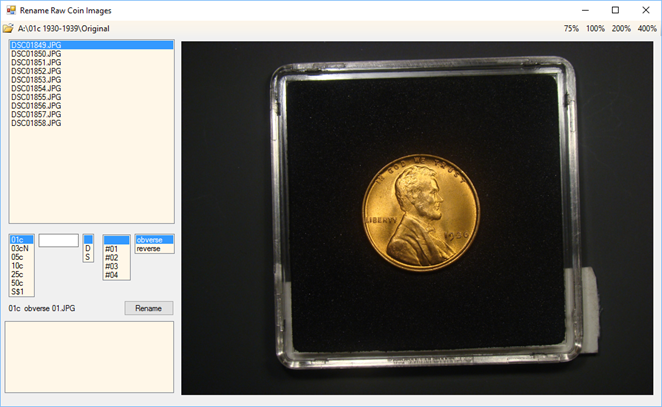Set zoom level to 75%

click(571, 28)
